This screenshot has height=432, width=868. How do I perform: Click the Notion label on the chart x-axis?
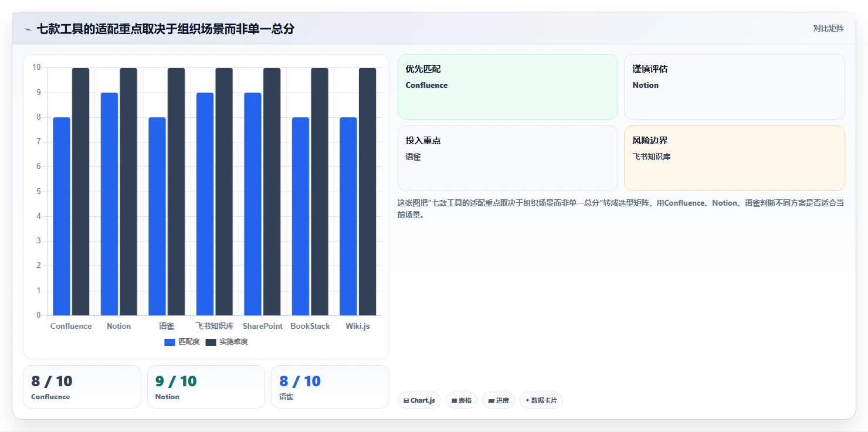pyautogui.click(x=119, y=326)
